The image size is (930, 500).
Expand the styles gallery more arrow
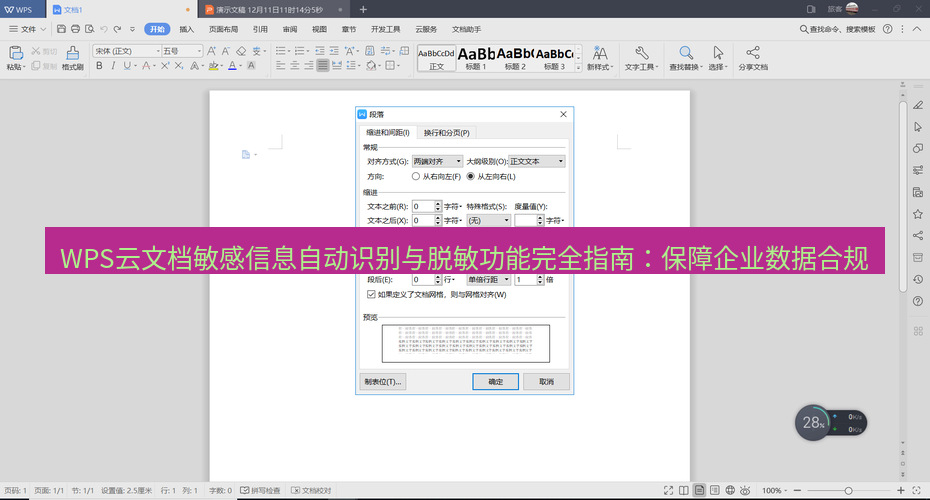(578, 68)
